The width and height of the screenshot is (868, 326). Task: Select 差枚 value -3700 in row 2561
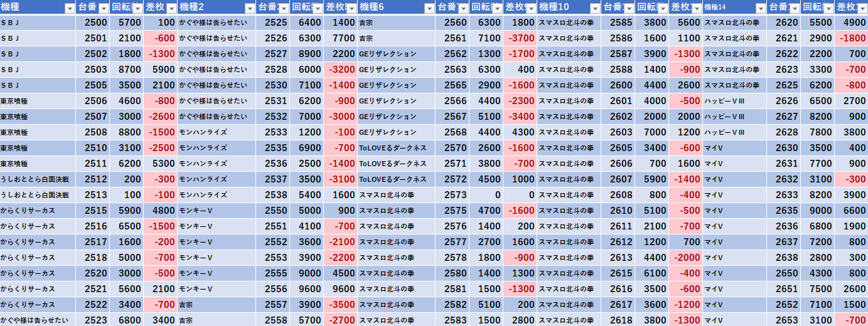tap(520, 38)
